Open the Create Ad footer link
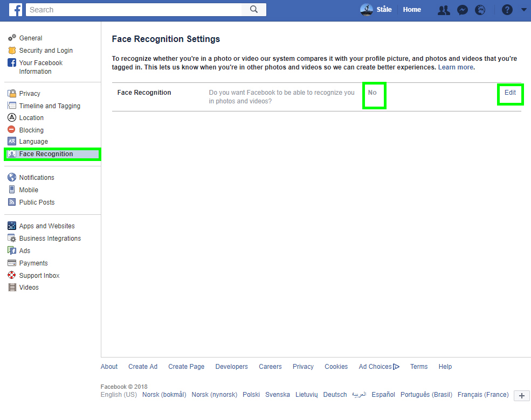The image size is (531, 420). [x=142, y=367]
